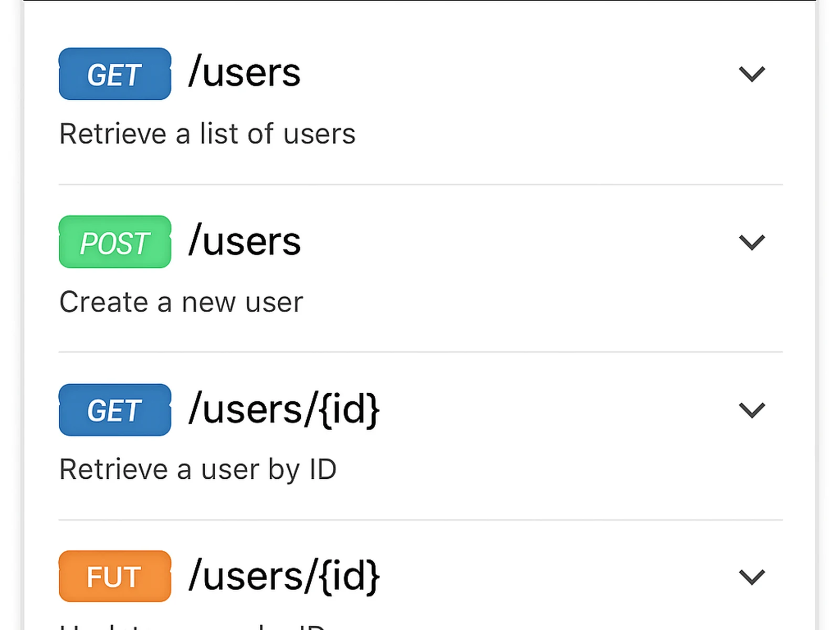Click the divider below "Create a new user"

tap(420, 352)
